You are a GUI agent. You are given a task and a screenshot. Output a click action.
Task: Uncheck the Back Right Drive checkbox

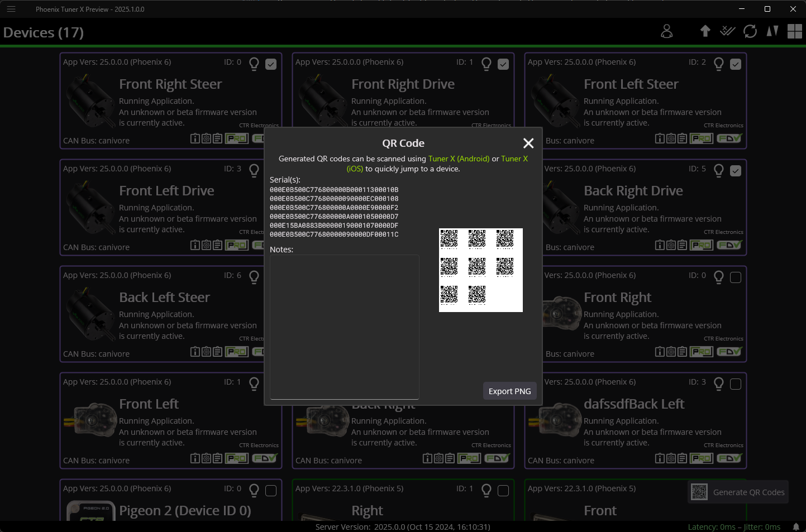pos(736,171)
